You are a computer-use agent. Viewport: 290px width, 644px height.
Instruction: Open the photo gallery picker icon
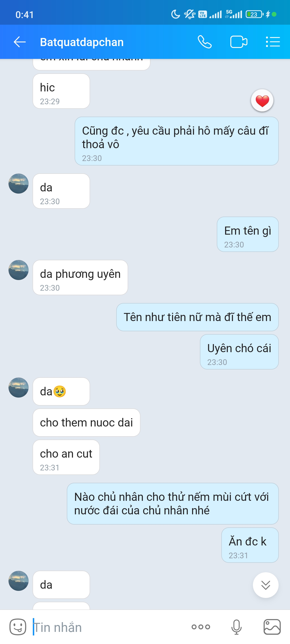click(x=272, y=627)
